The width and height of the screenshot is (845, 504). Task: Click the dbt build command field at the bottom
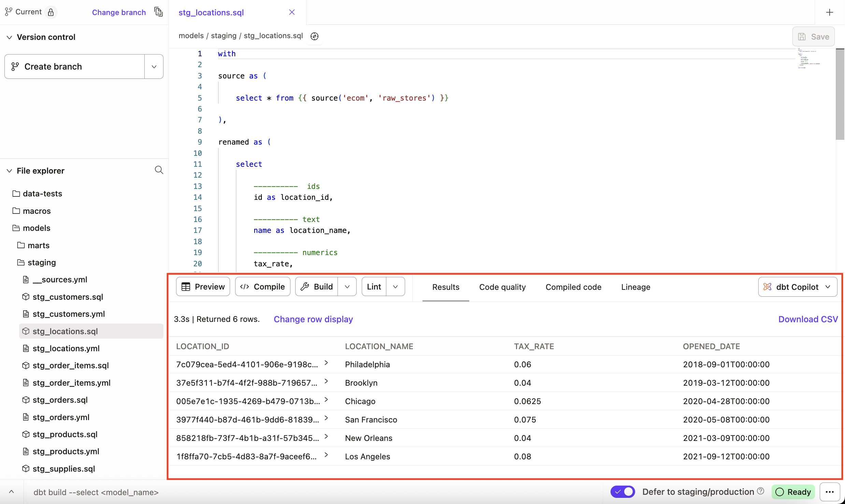[x=96, y=492]
